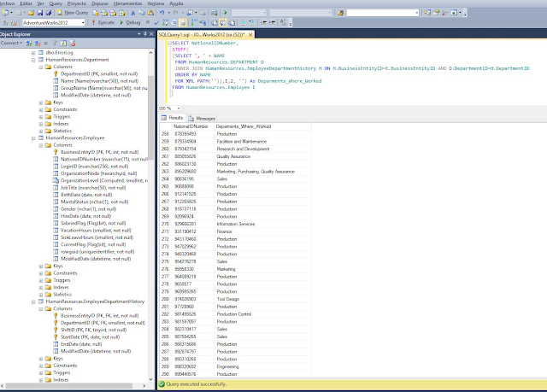Select the Results tab
This screenshot has width=547, height=392.
click(x=174, y=118)
